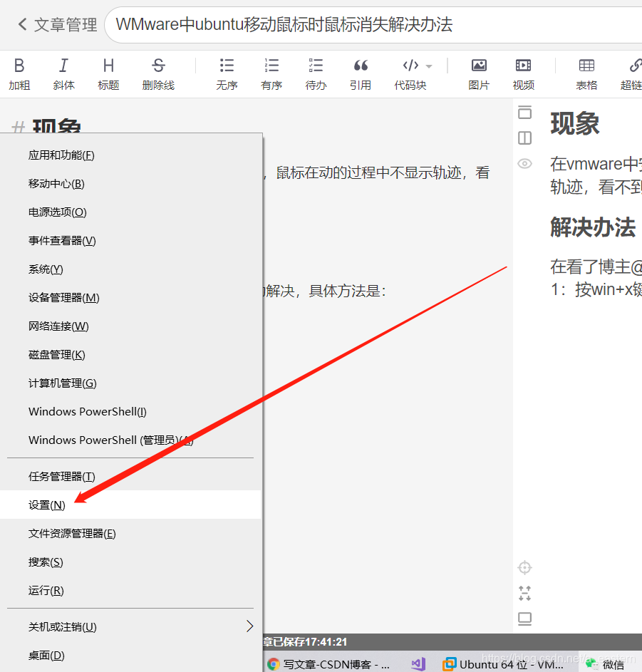Select 桌面(D) in the menu
Viewport: 642px width, 672px height.
[130, 656]
